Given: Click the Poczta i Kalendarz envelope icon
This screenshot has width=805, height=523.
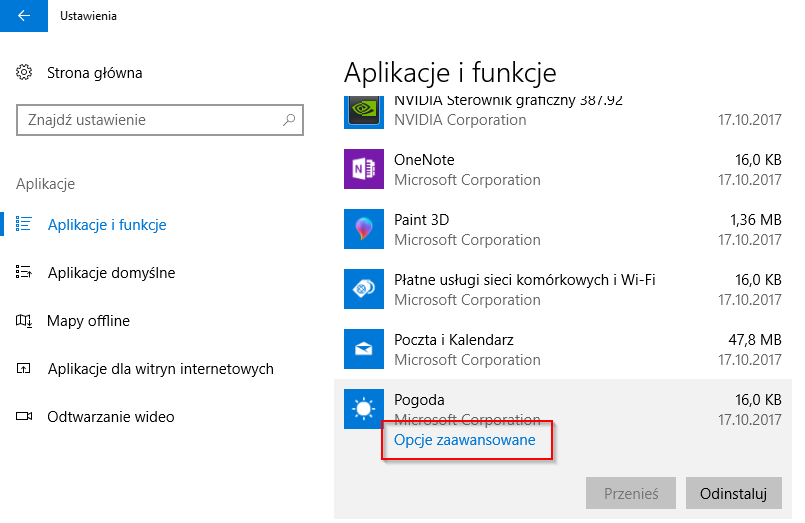Looking at the screenshot, I should coord(363,349).
